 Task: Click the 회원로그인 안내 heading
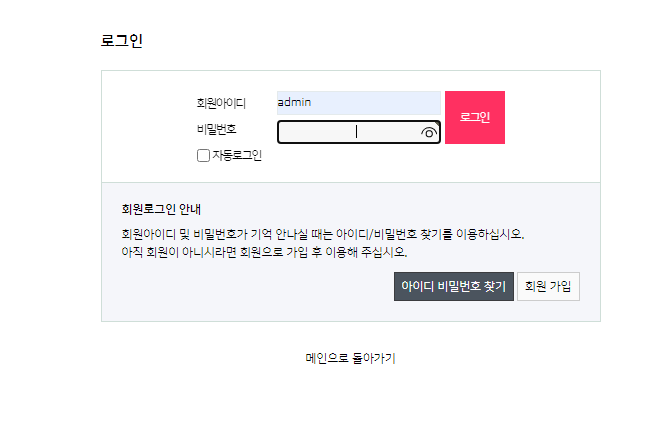click(161, 209)
